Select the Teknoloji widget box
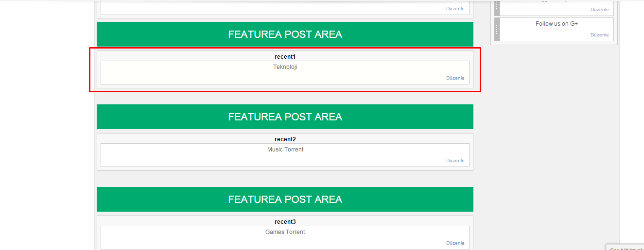 285,72
